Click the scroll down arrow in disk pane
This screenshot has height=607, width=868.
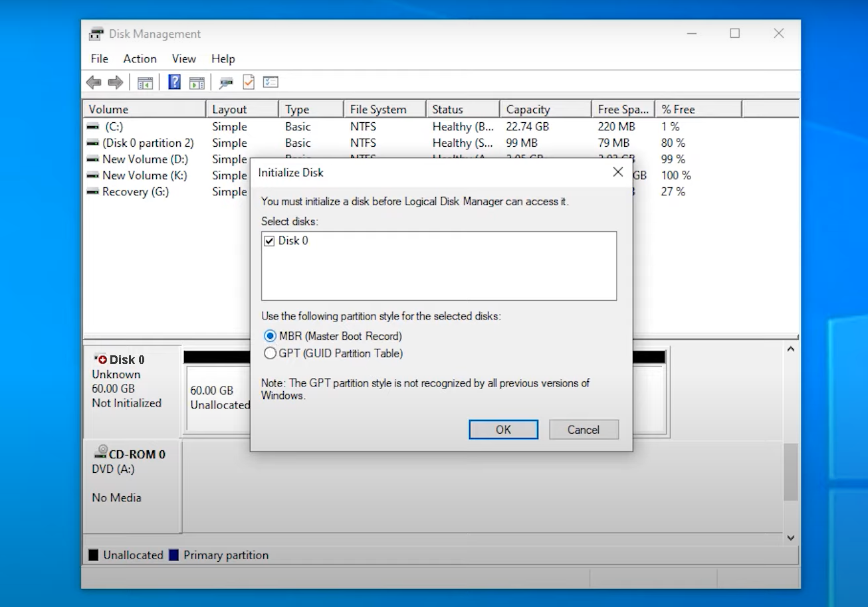(791, 537)
